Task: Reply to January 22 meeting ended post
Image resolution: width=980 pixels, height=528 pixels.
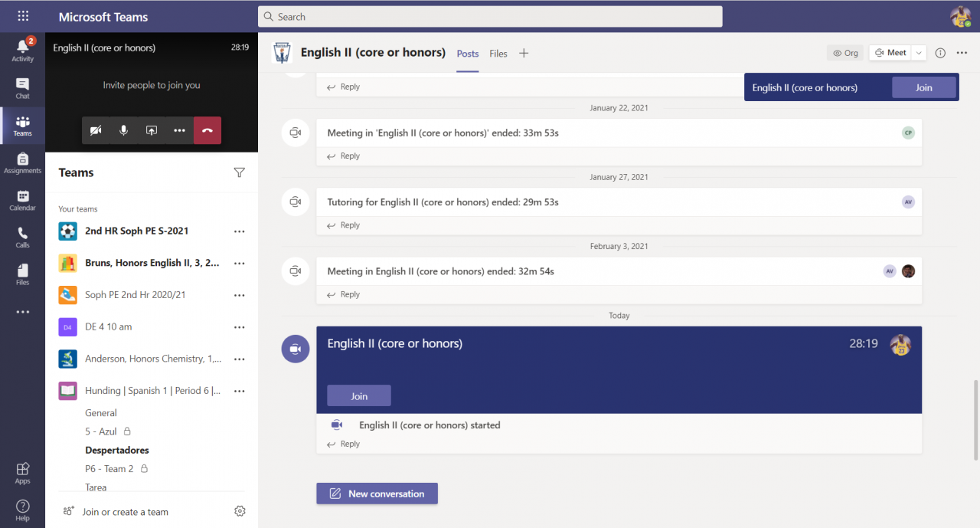Action: [344, 156]
